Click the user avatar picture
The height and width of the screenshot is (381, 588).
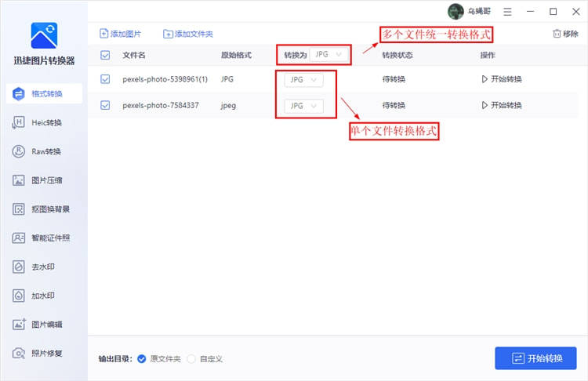coord(456,11)
